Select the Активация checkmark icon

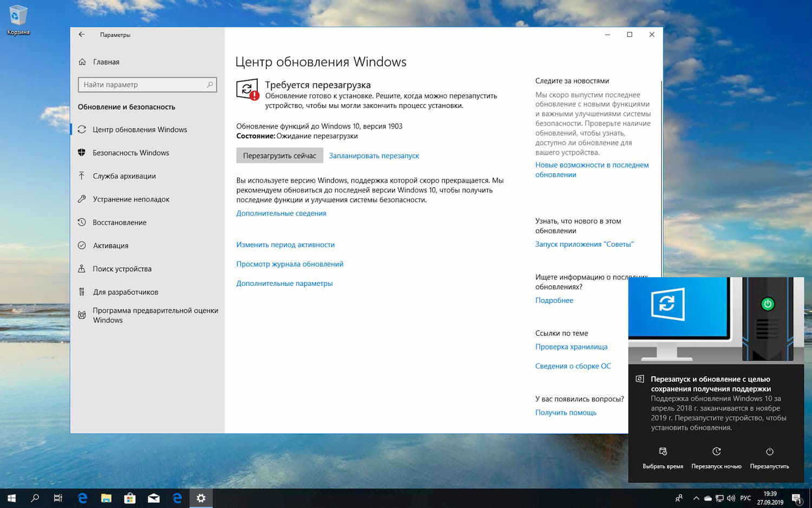click(82, 245)
